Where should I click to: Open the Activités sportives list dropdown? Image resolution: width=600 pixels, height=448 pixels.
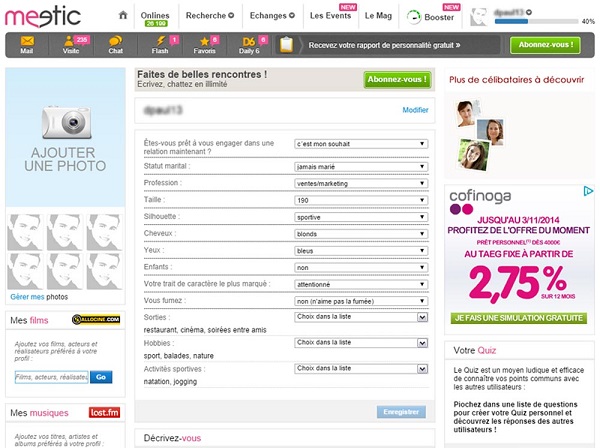click(361, 368)
